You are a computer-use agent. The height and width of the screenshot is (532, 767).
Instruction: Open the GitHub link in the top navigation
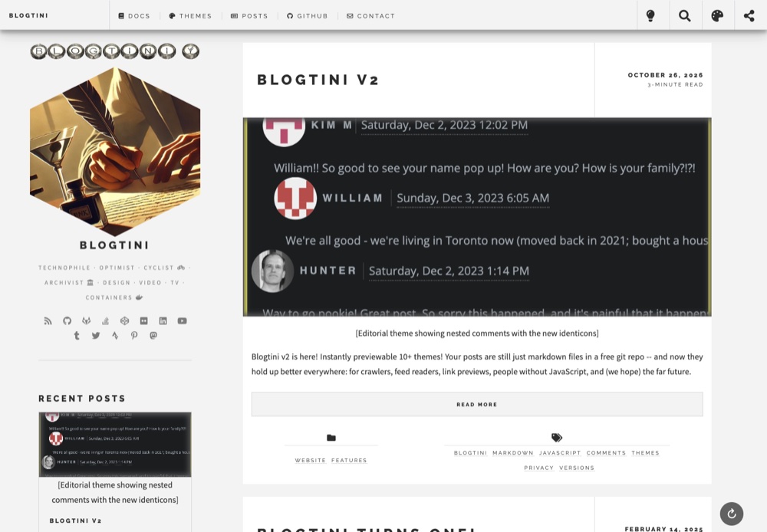pos(308,16)
